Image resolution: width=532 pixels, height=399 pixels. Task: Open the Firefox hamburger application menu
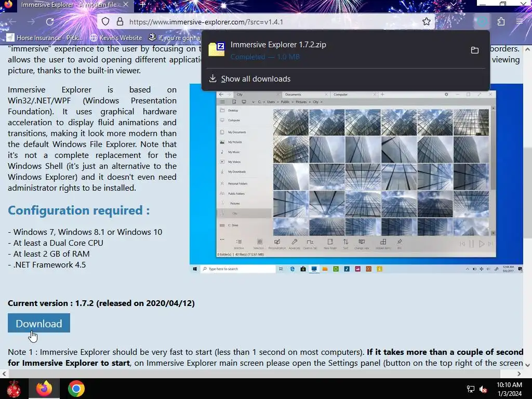coord(520,22)
